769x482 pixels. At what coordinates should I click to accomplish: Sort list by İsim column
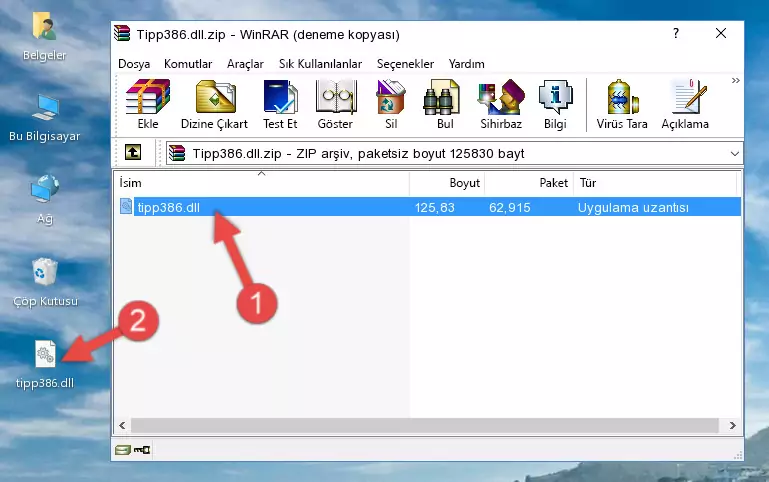(x=262, y=183)
